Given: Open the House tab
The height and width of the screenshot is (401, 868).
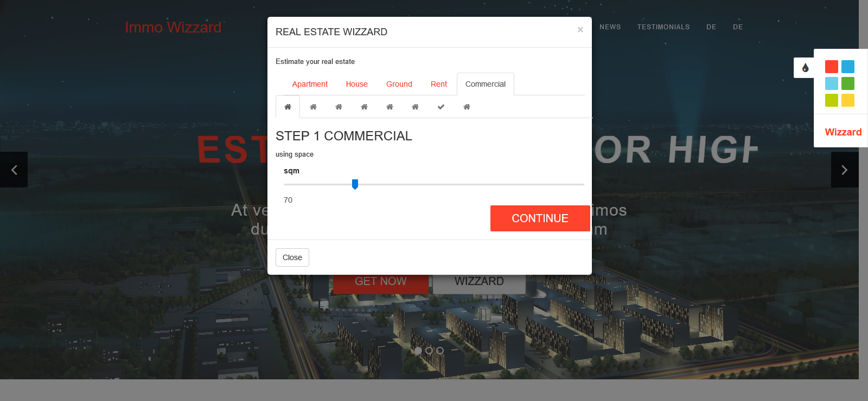Looking at the screenshot, I should (356, 84).
